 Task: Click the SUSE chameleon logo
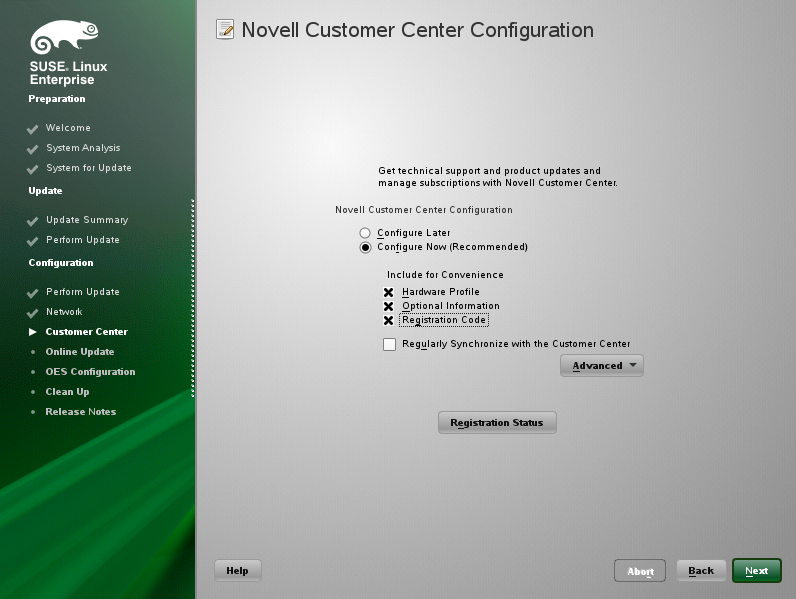[64, 37]
